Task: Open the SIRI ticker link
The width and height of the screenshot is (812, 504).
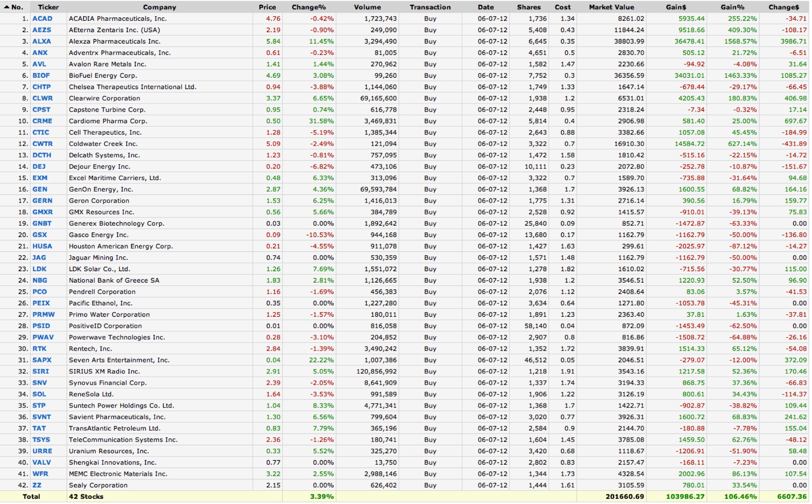Action: 41,371
